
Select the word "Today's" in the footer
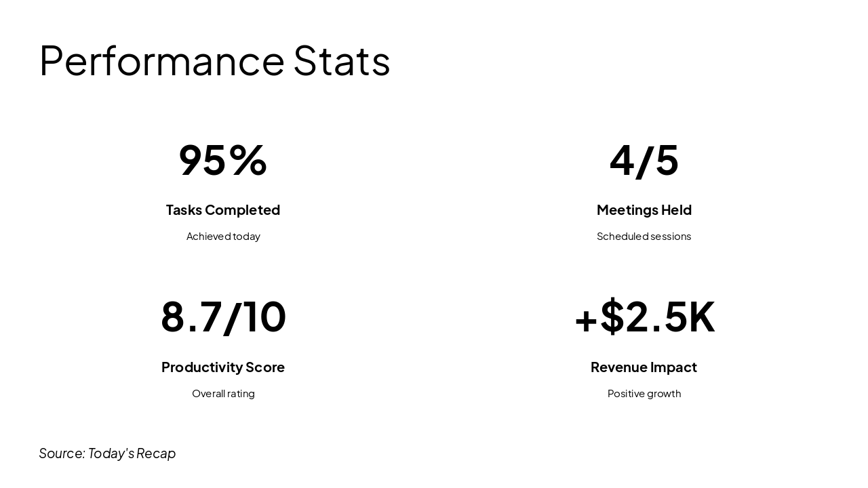pyautogui.click(x=111, y=453)
